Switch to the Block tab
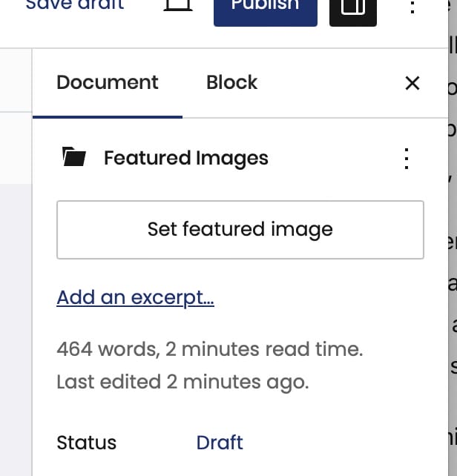The width and height of the screenshot is (457, 476). tap(232, 82)
